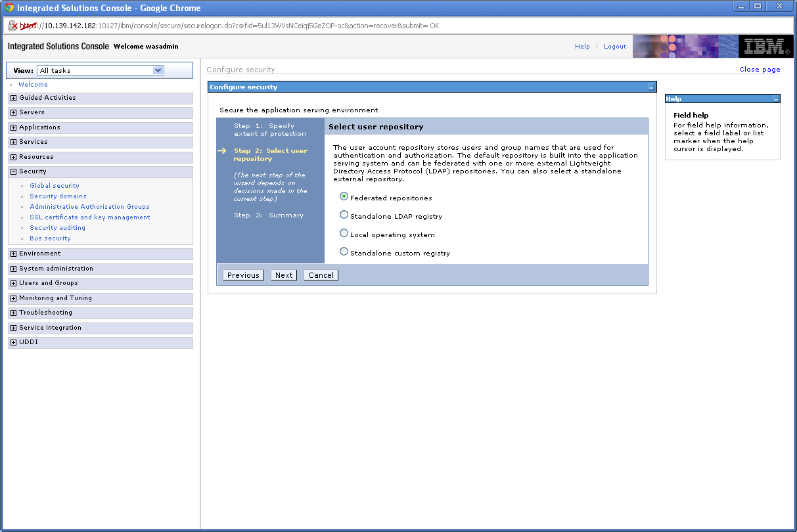Cancel the security wizard

321,275
